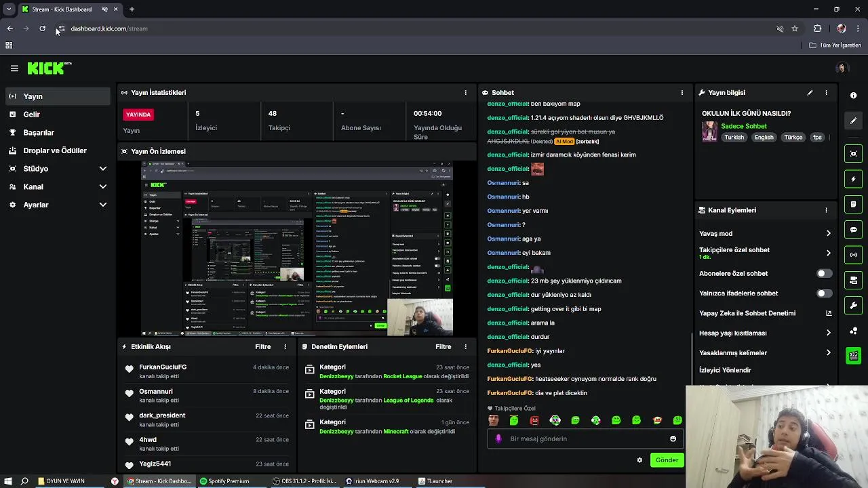The width and height of the screenshot is (868, 488).
Task: Click the purple microphone icon in chat input
Action: coord(498,439)
